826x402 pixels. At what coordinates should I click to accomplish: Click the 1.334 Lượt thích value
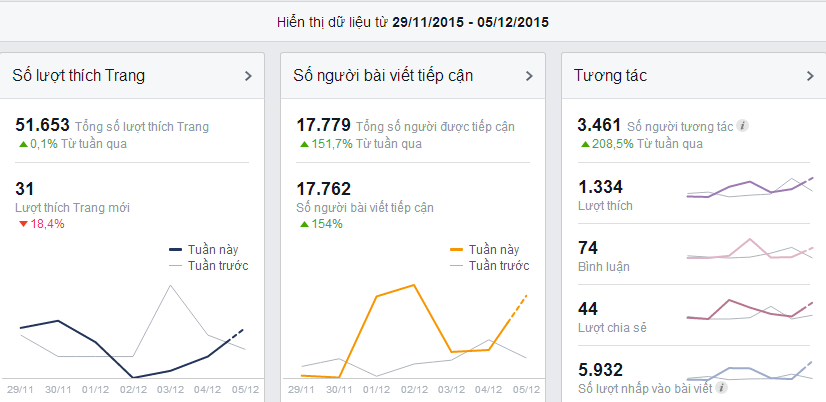click(x=601, y=187)
